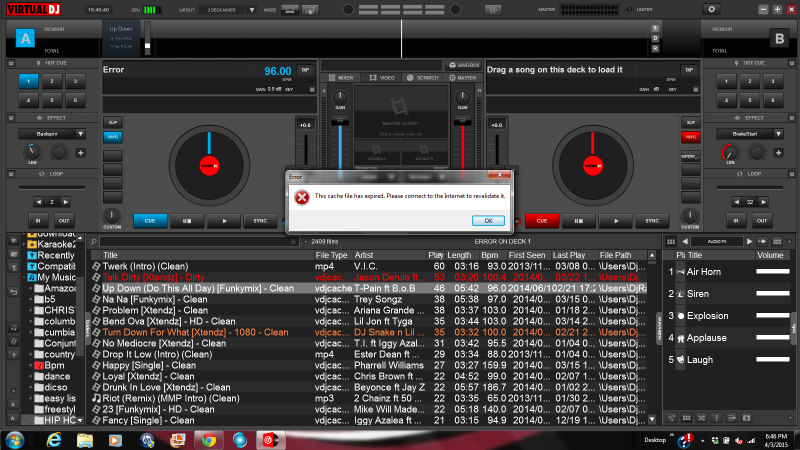Clear the search field with X icon
The width and height of the screenshot is (800, 450).
(293, 242)
